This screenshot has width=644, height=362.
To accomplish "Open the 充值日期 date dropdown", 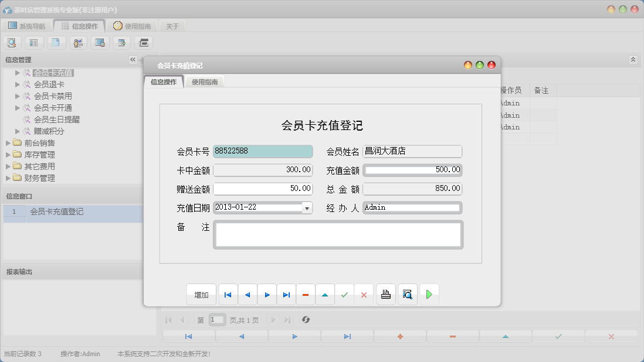I will pyautogui.click(x=307, y=207).
